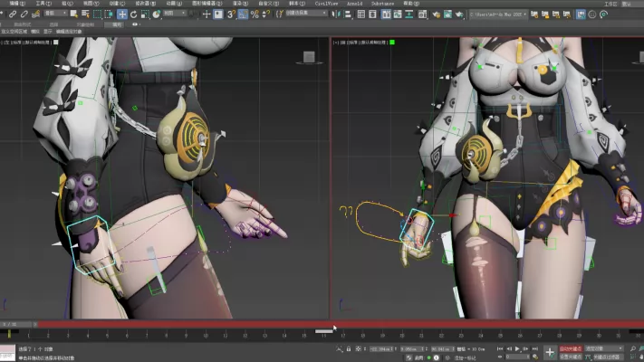Toggle Percent Snap

coord(255,14)
